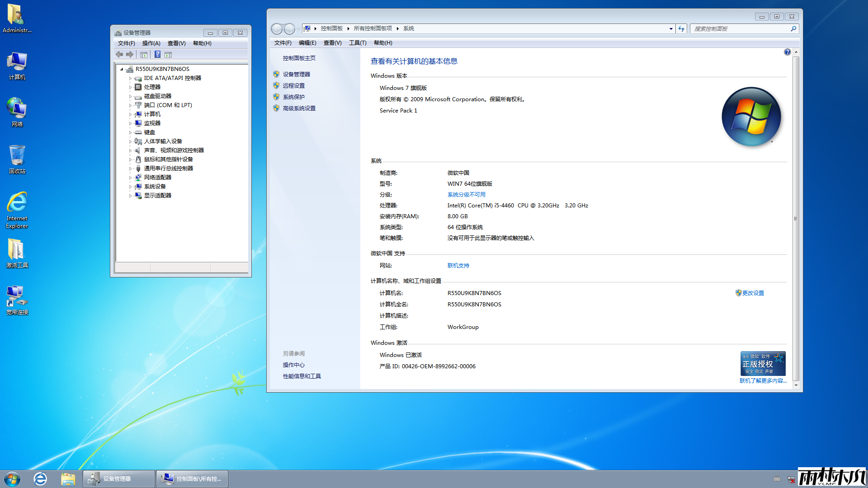
Task: Collapse the R550U9K8N7BN6OS root node
Action: 122,69
